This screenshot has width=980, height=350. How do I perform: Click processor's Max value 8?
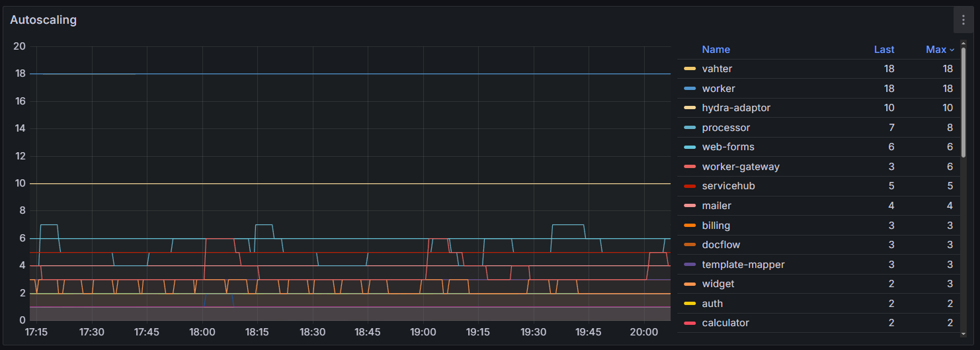tap(950, 128)
